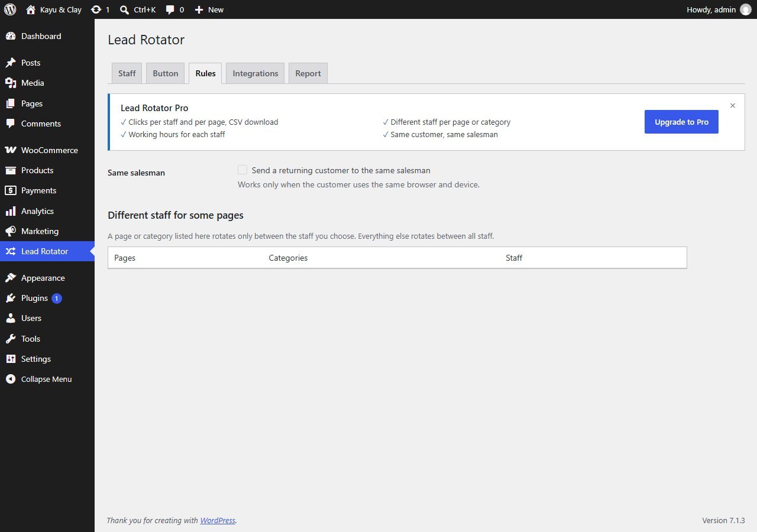Click the comments bubble icon in admin bar
The width and height of the screenshot is (757, 532).
[170, 9]
